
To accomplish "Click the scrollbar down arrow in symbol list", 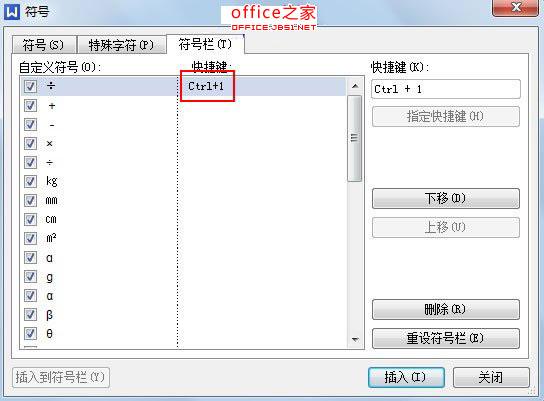I will click(355, 339).
